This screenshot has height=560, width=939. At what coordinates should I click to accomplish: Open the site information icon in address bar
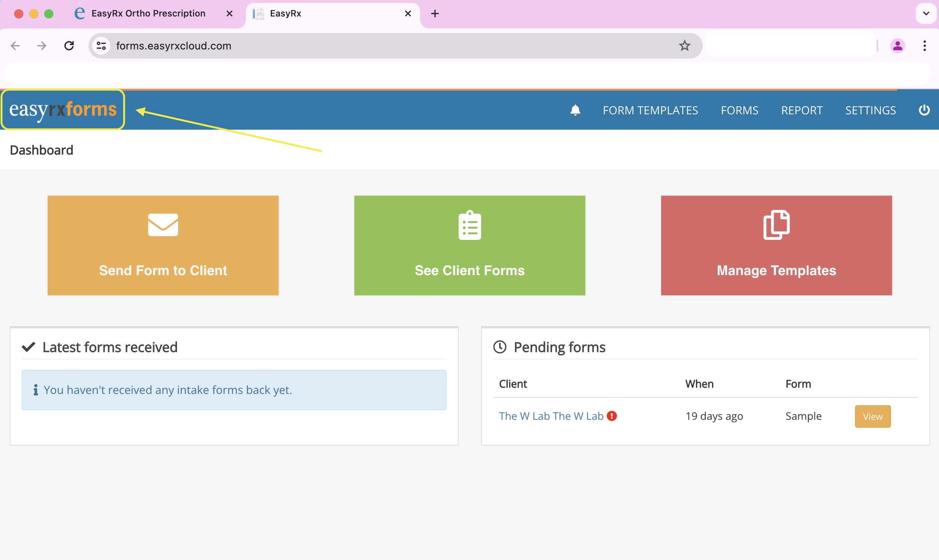(101, 46)
